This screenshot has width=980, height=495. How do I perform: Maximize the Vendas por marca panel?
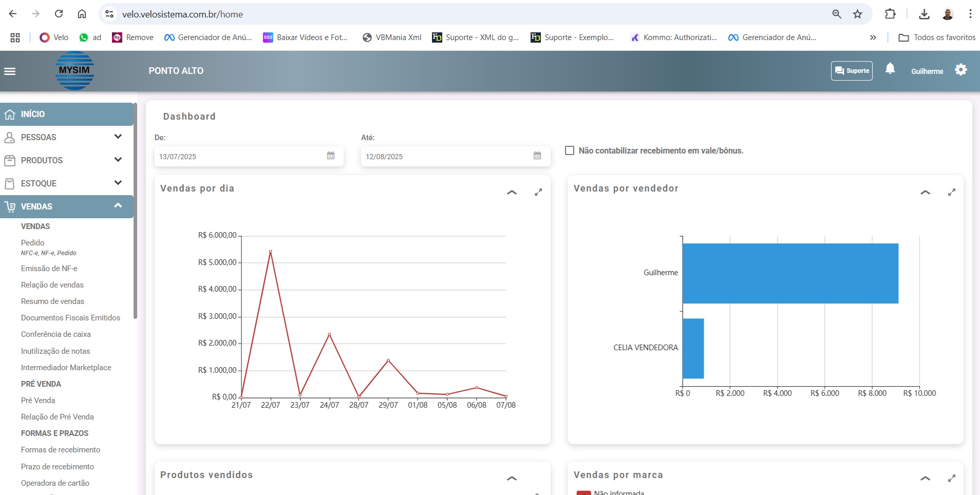point(952,479)
